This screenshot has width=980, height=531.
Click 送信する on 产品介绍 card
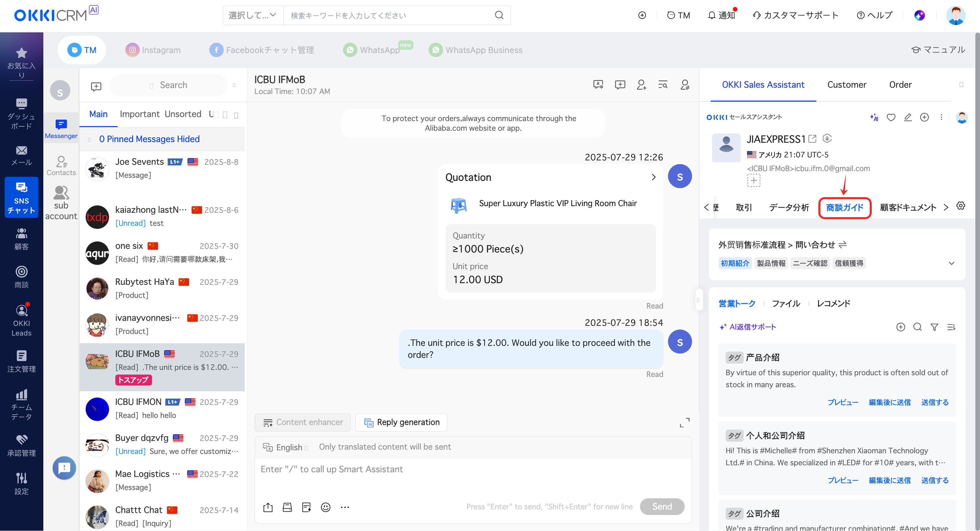tap(935, 403)
